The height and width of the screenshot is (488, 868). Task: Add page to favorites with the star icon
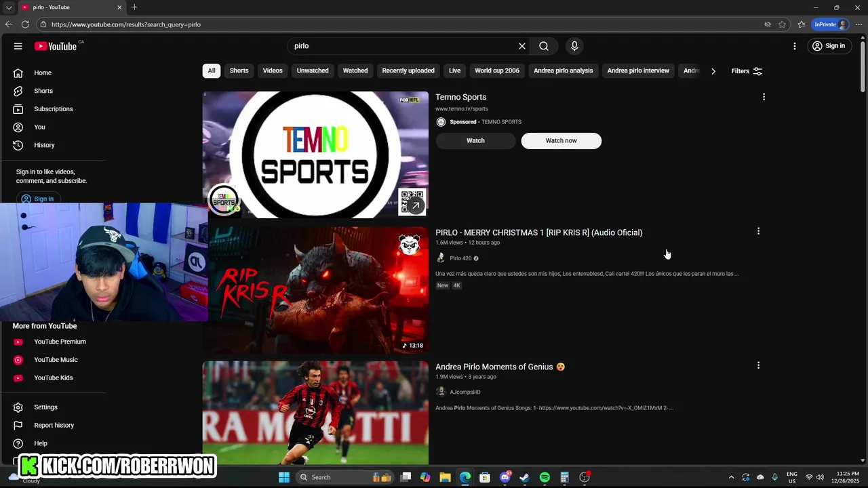tap(783, 24)
